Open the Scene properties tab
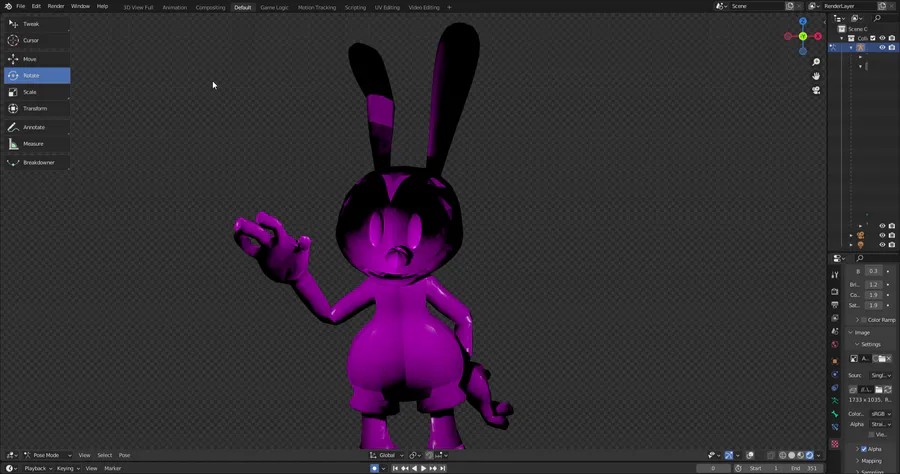 (x=835, y=331)
